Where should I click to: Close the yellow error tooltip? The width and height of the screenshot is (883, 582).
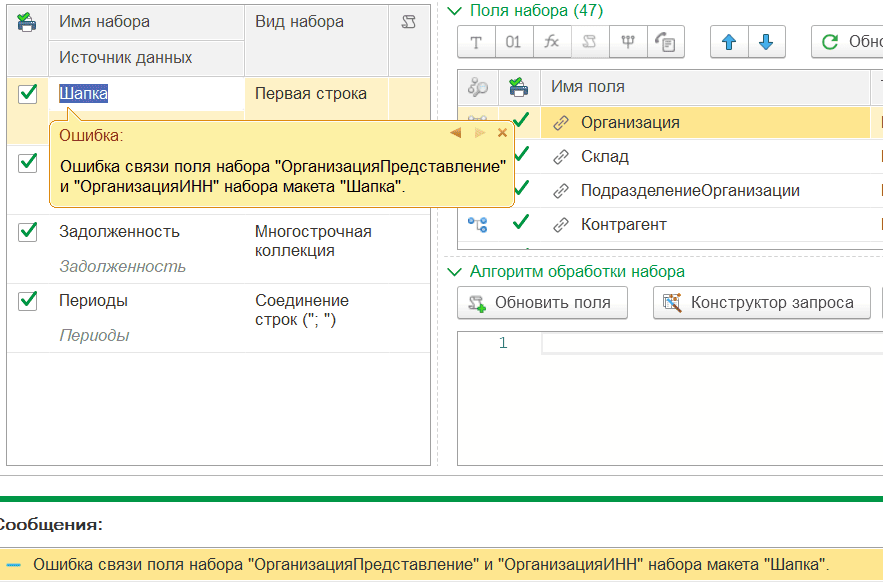(x=502, y=133)
